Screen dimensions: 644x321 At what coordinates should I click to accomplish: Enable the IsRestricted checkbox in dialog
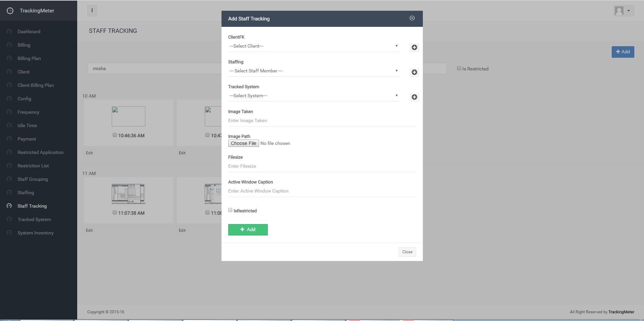point(230,210)
